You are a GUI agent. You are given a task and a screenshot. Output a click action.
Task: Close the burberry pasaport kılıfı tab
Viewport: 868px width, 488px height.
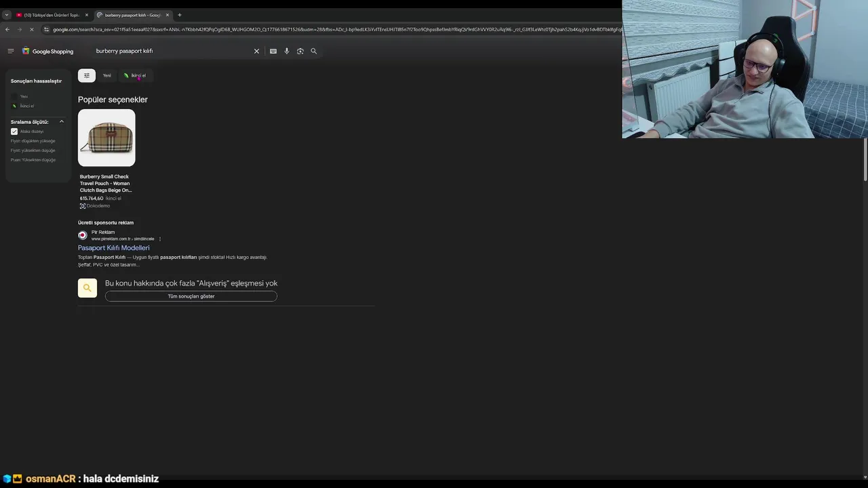pyautogui.click(x=167, y=15)
